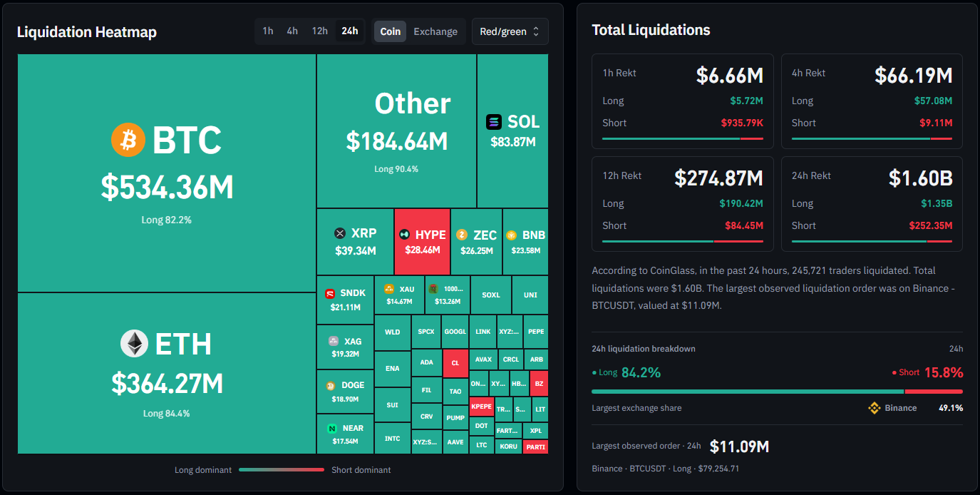Click the red BZ tile

point(539,384)
